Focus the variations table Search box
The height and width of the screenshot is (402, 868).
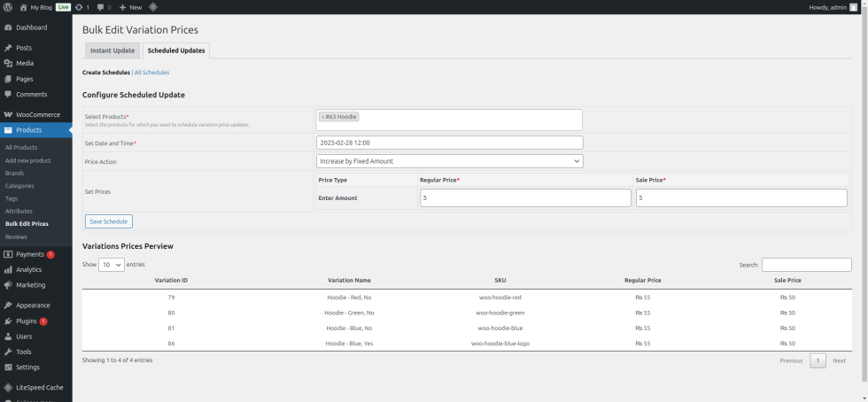[806, 265]
